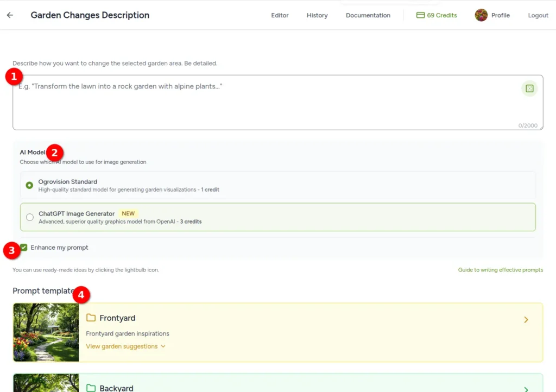Click the Garden Changes Description page title
556x392 pixels.
(x=90, y=15)
